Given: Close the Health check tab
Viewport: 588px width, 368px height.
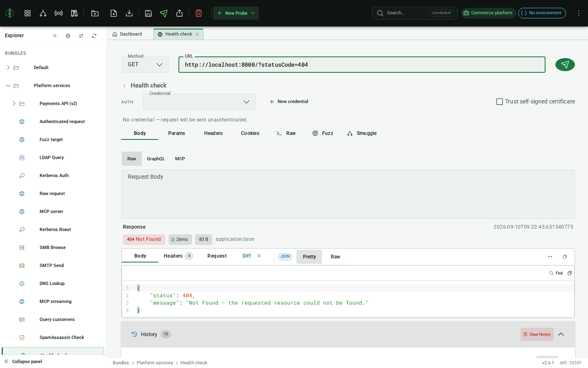Looking at the screenshot, I should tap(197, 34).
